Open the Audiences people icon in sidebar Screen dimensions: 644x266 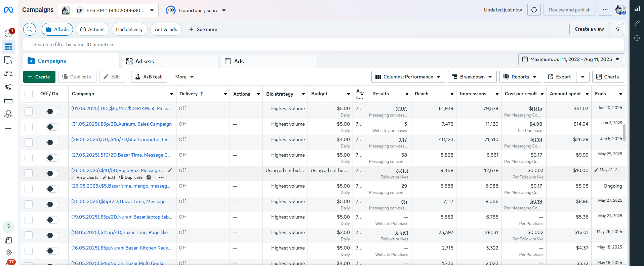point(8,74)
